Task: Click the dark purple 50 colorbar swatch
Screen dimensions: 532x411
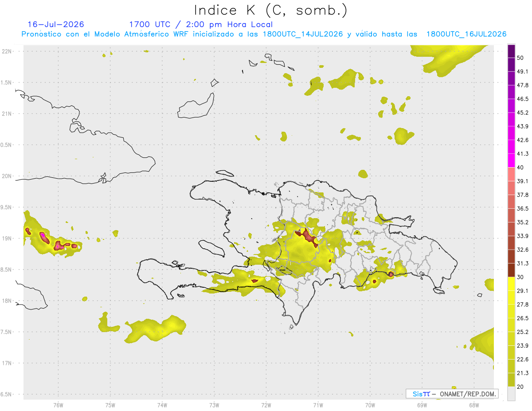Action: (511, 51)
